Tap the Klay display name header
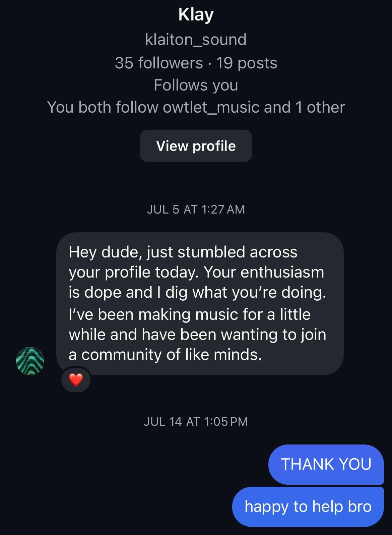 196,15
